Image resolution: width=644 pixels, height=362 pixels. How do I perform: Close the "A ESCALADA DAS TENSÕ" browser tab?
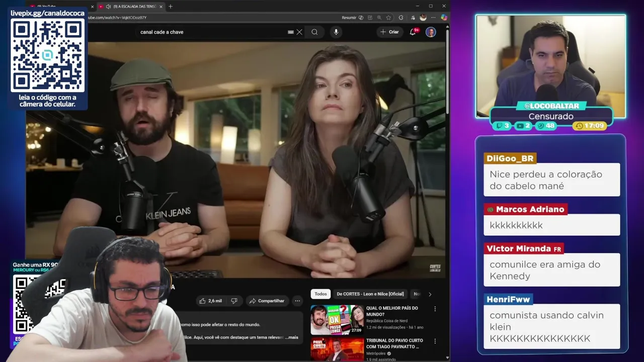click(162, 7)
